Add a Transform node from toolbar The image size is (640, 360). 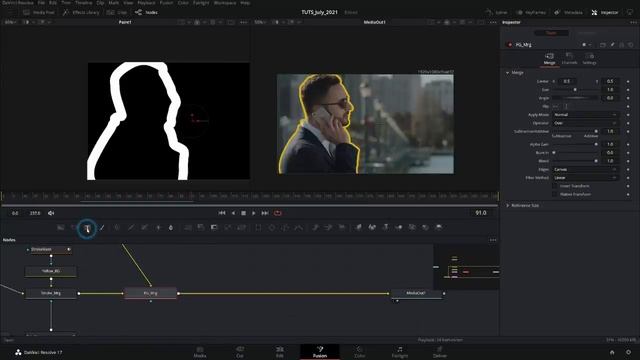click(x=242, y=227)
